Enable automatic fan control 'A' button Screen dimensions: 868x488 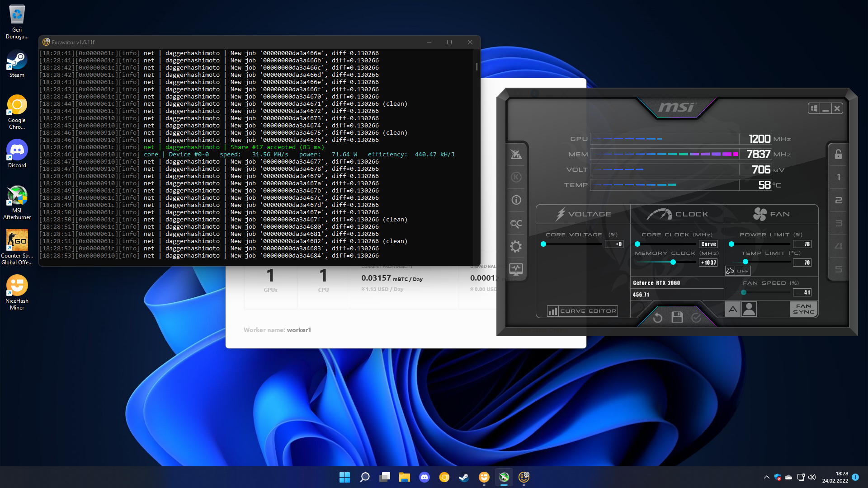click(x=733, y=310)
